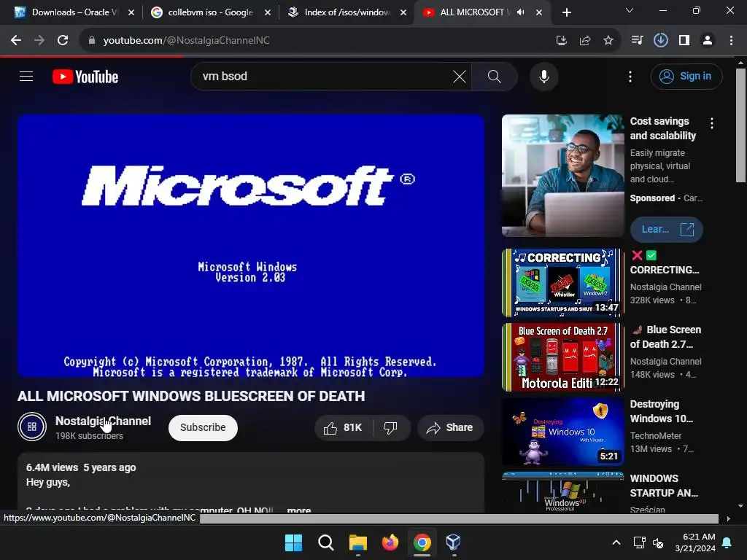Open Chrome profile icon

708,41
